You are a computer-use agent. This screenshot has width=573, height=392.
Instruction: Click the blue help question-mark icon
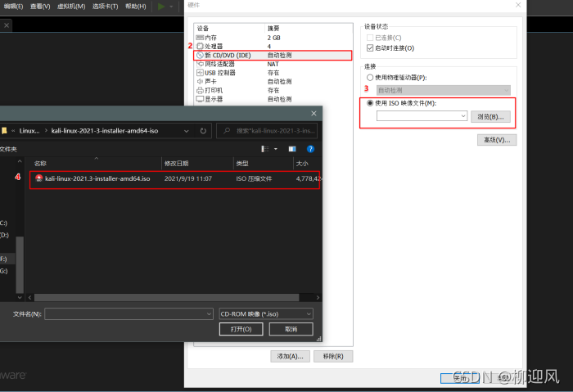(310, 149)
